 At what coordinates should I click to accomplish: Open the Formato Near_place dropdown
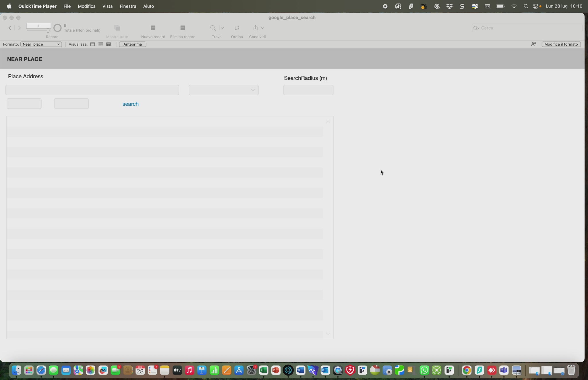coord(41,44)
